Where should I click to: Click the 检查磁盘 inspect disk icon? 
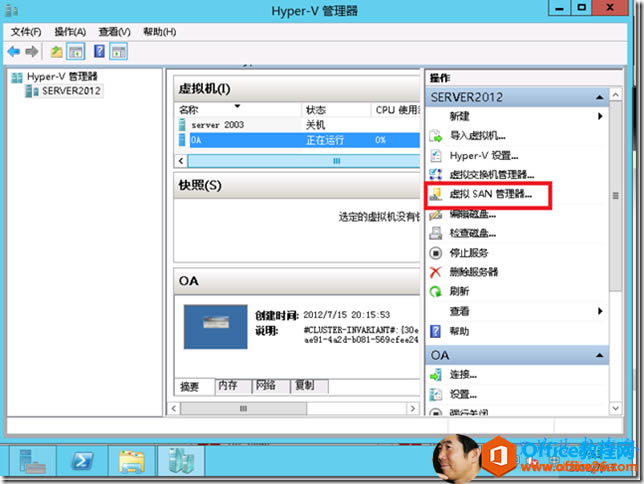pos(435,233)
